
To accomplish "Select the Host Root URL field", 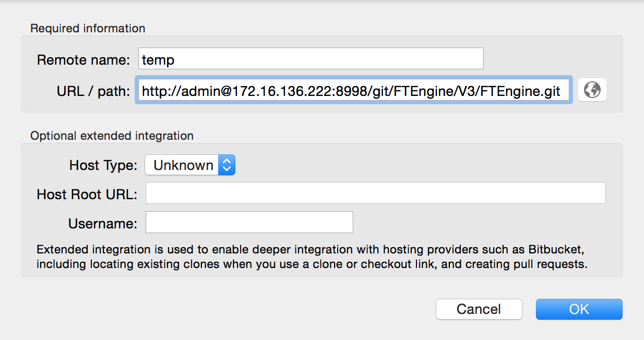I will point(375,193).
